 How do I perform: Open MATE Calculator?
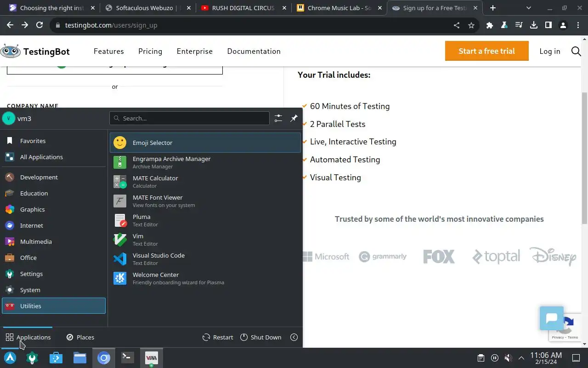[205, 181]
